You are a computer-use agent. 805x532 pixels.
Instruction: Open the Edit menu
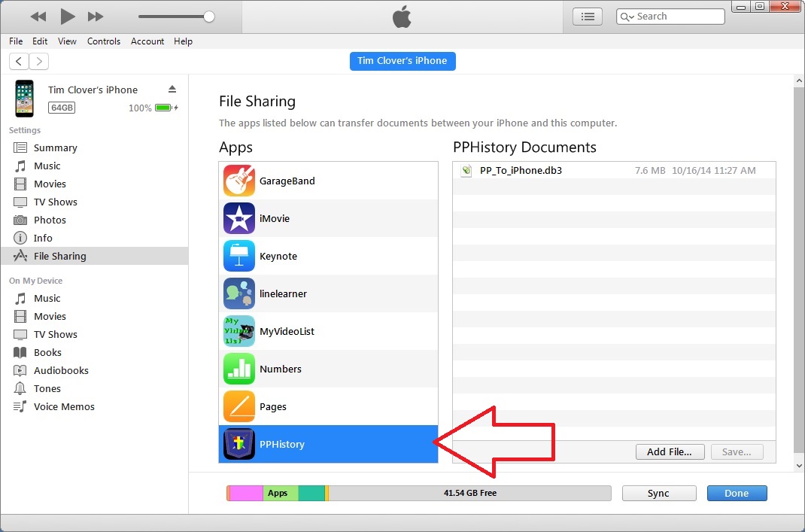pyautogui.click(x=40, y=41)
